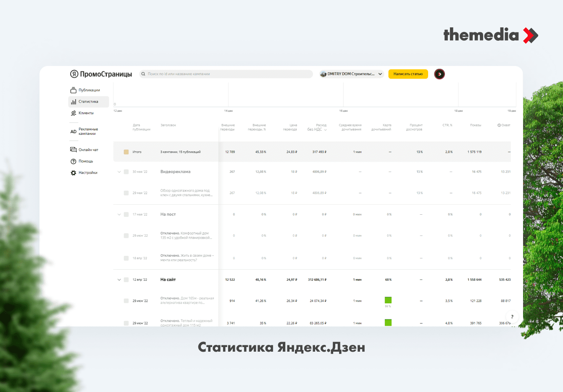Collapse the На сайт campaign group
This screenshot has width=563, height=392.
tap(119, 280)
